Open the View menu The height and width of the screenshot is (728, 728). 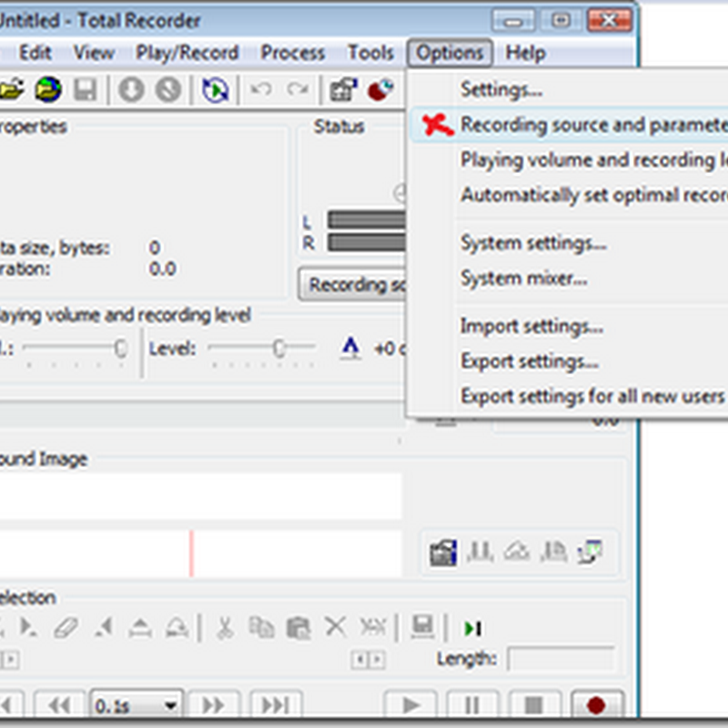pyautogui.click(x=94, y=53)
